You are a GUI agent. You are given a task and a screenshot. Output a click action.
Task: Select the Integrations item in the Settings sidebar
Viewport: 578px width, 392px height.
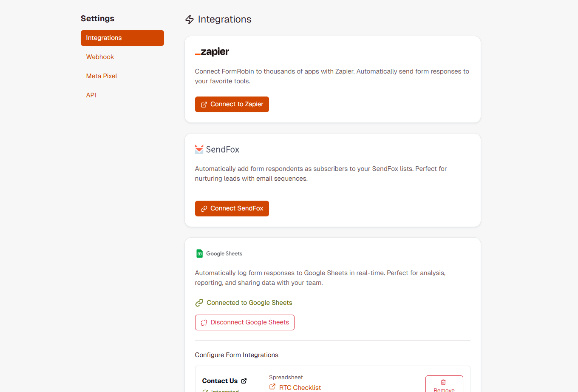(122, 38)
